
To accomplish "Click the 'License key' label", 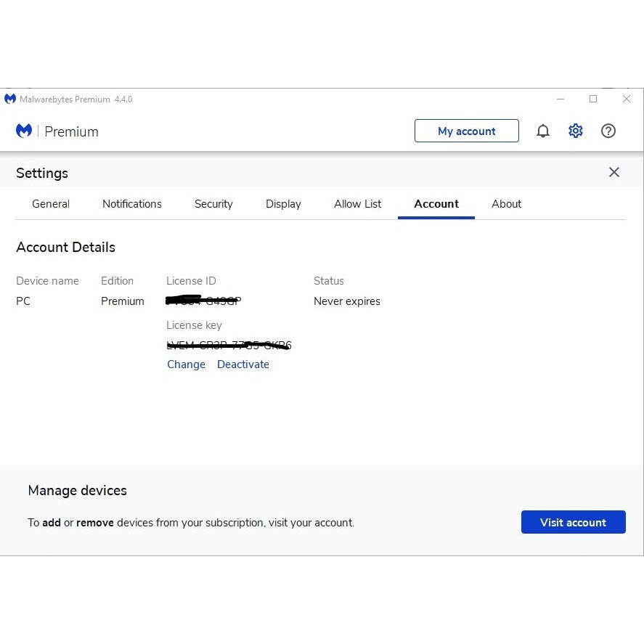I will click(194, 325).
